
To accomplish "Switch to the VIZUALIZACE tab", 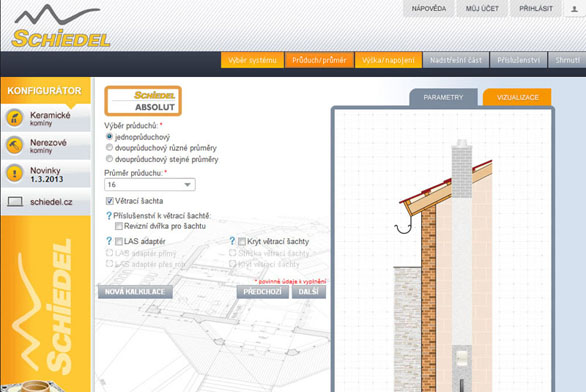I will click(x=517, y=98).
